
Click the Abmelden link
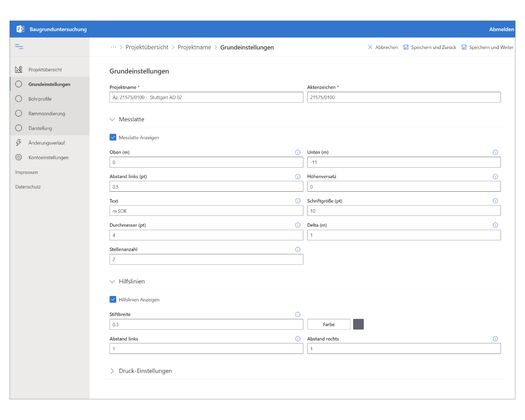pyautogui.click(x=501, y=29)
